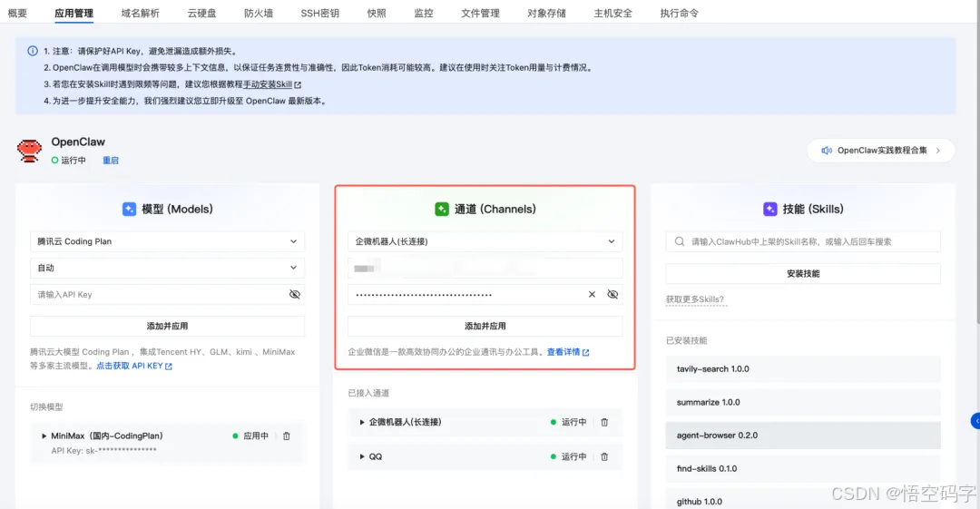Click the external-link icon beside 点击获取 API KEY
980x509 pixels.
[168, 367]
